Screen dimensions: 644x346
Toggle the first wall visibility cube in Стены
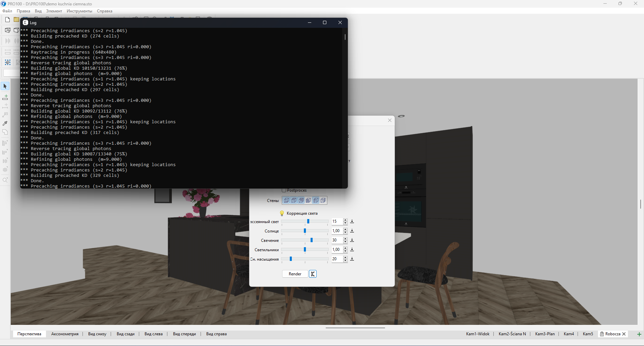(286, 201)
